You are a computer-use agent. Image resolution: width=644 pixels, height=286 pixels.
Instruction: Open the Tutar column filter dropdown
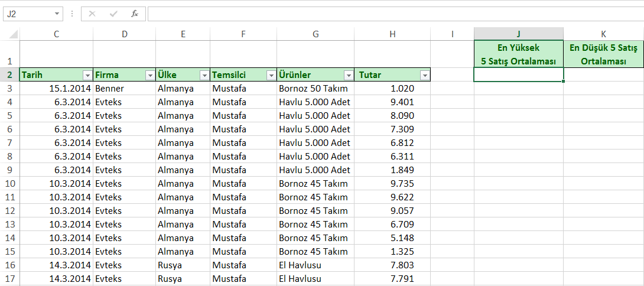[424, 75]
